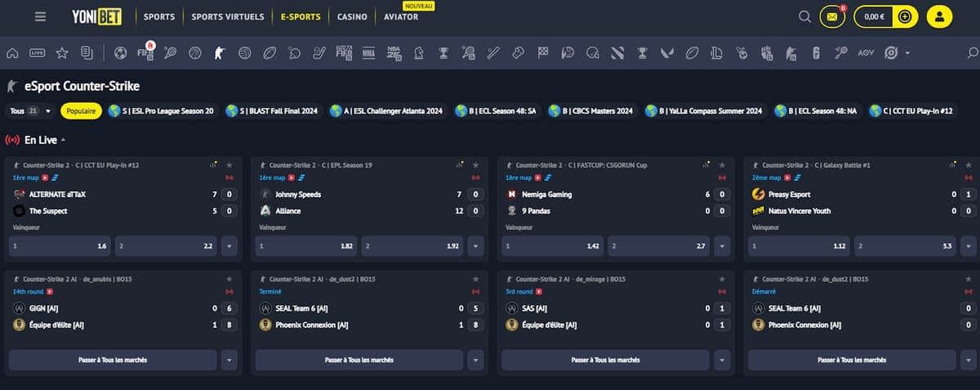Expand more markets for Johnny Speeds match
Screen dimensions: 980x390
click(x=476, y=245)
